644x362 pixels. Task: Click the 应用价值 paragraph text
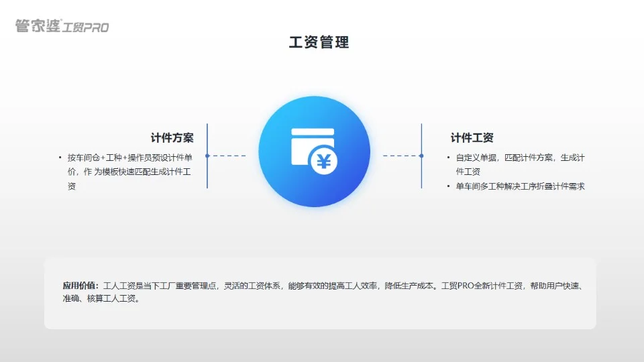323,292
